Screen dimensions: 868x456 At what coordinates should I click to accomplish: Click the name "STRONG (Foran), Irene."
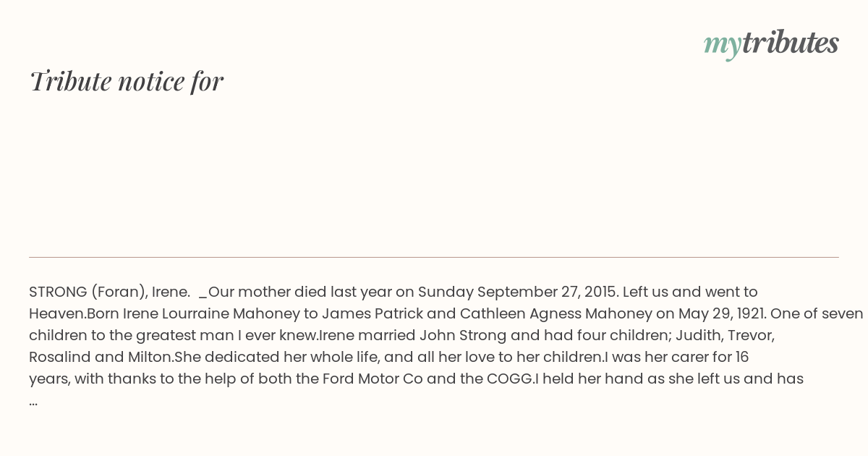[109, 292]
